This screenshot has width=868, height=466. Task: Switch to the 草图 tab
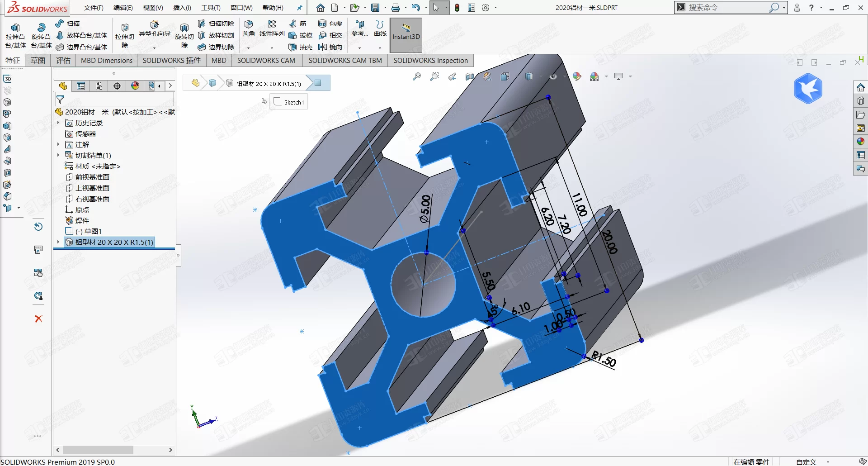pos(38,61)
